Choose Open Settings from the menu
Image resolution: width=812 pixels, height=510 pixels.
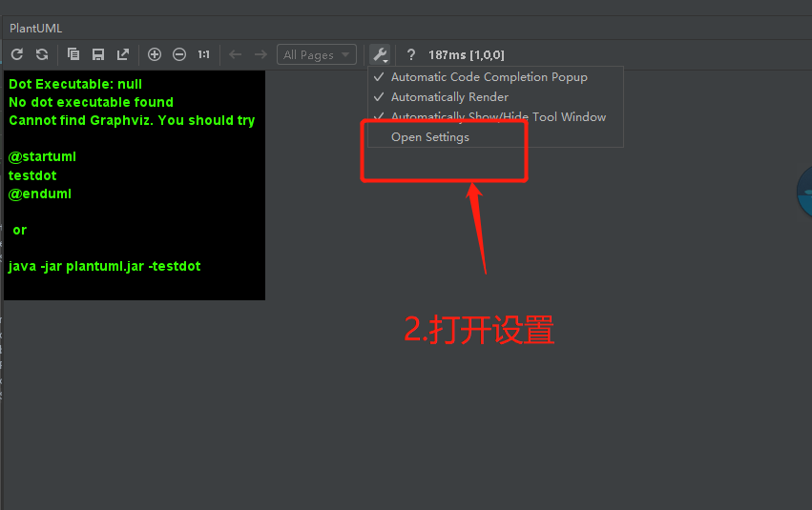(495, 137)
